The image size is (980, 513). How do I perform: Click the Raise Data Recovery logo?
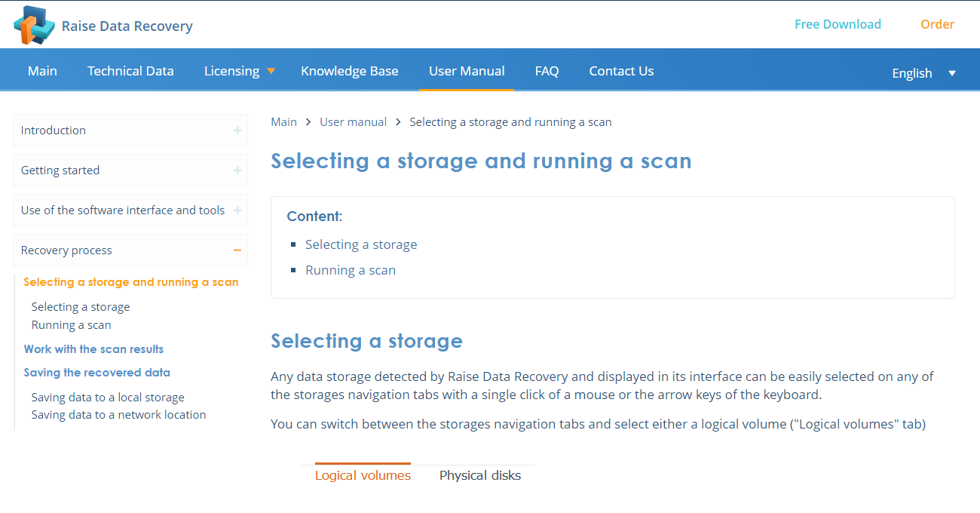[x=103, y=25]
